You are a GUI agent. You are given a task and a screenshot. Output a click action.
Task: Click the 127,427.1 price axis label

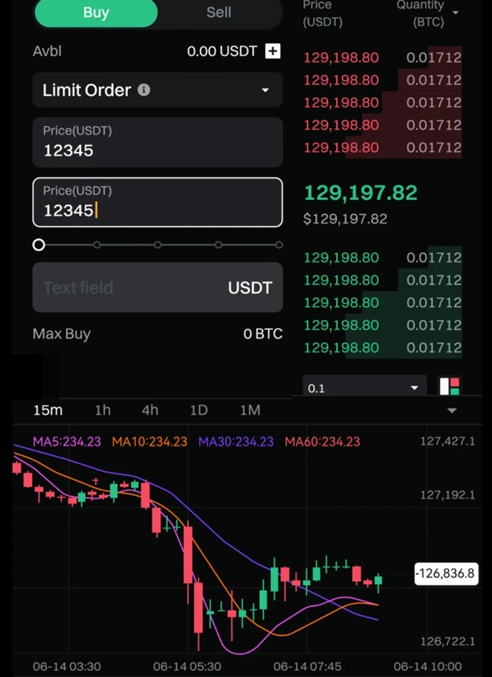pyautogui.click(x=448, y=441)
